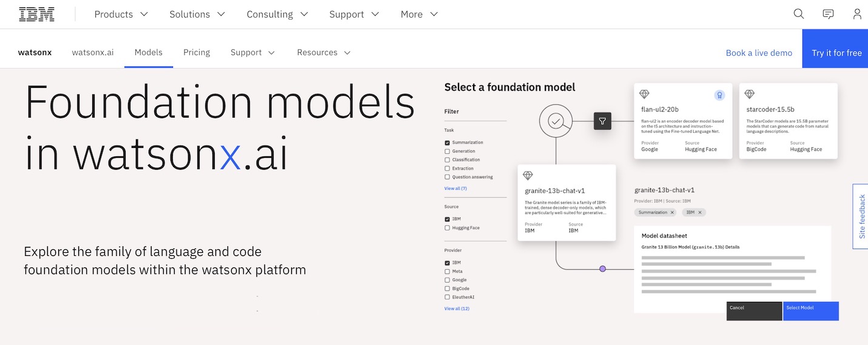Click the Try it for free button

click(x=836, y=53)
